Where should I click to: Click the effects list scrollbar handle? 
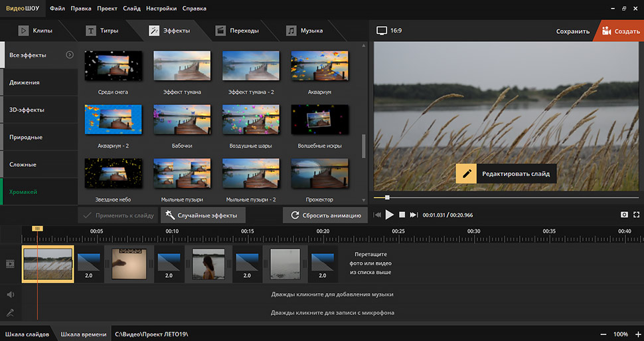click(x=363, y=146)
